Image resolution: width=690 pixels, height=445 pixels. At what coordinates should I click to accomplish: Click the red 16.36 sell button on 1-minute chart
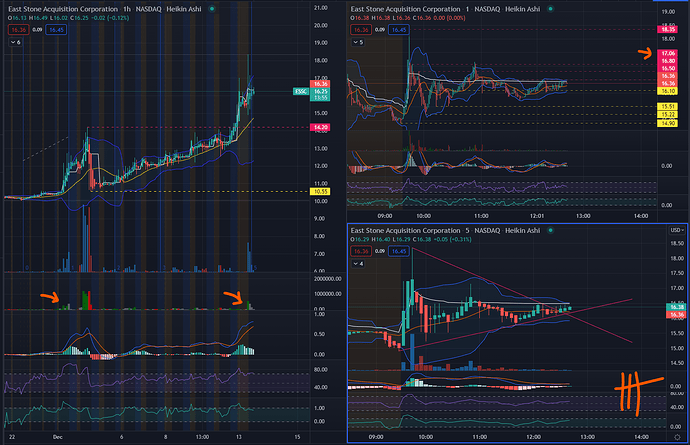361,30
